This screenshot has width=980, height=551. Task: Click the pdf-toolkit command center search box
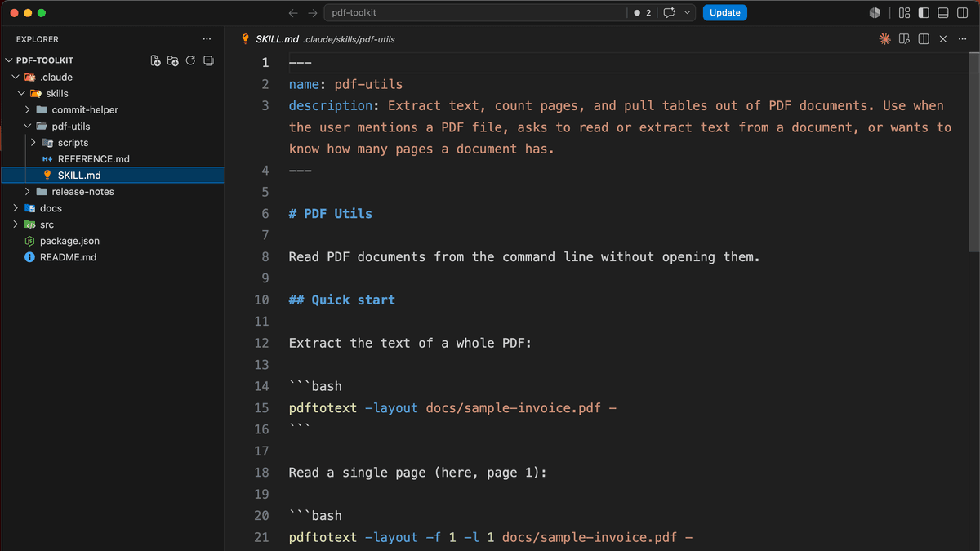pyautogui.click(x=476, y=12)
